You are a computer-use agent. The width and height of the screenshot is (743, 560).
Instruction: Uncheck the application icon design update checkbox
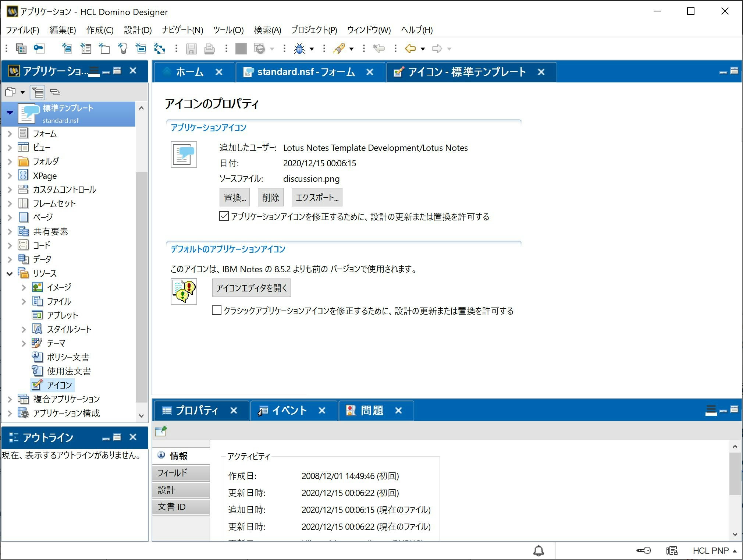tap(224, 217)
